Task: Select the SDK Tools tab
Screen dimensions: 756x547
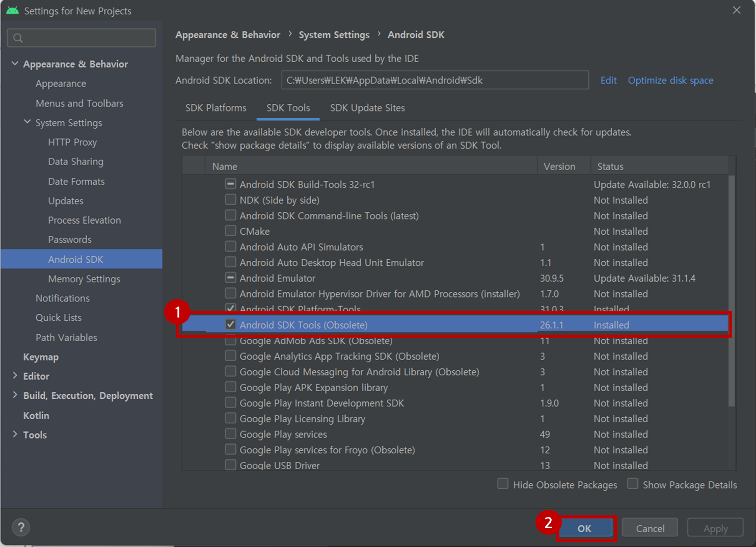Action: pos(288,108)
